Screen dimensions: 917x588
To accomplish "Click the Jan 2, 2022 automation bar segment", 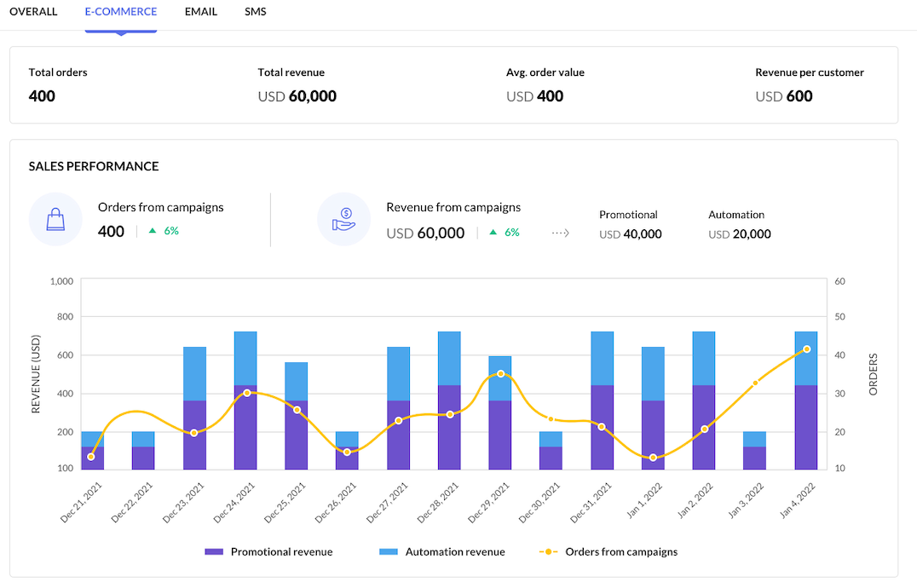I will tap(704, 358).
